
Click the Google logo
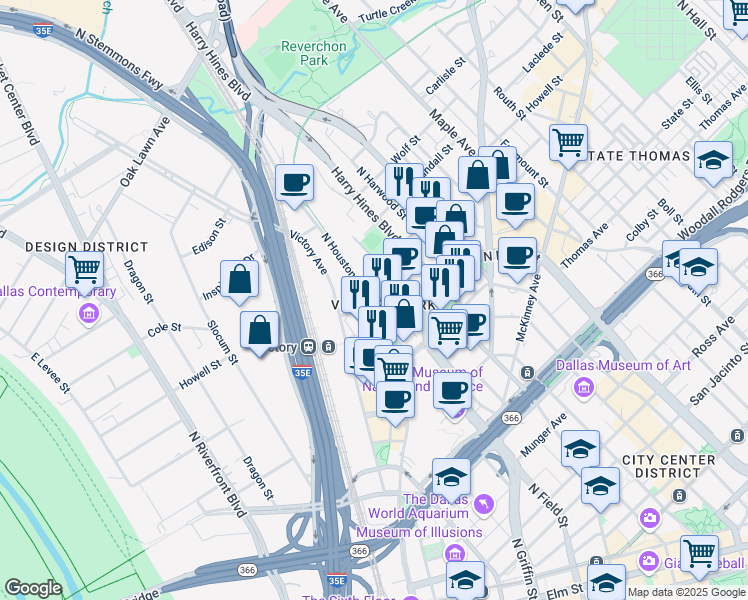point(34,589)
